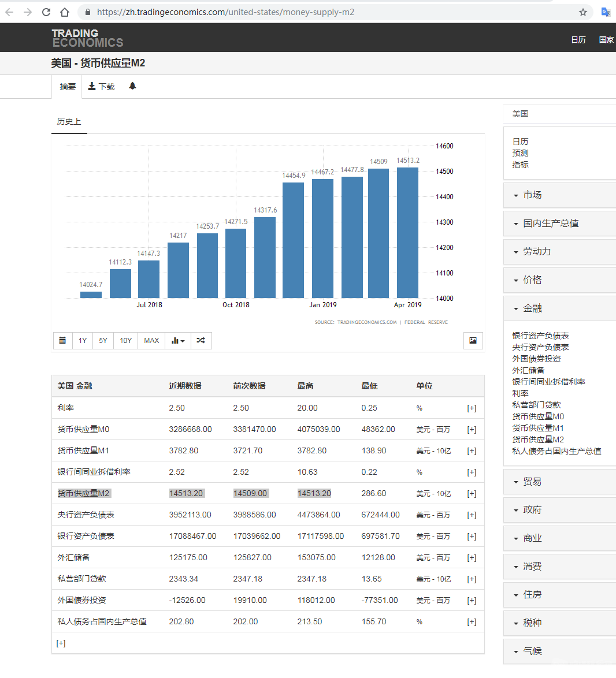Expand the 气候 sidebar section
Viewport: 616px width, 678px height.
click(x=560, y=651)
